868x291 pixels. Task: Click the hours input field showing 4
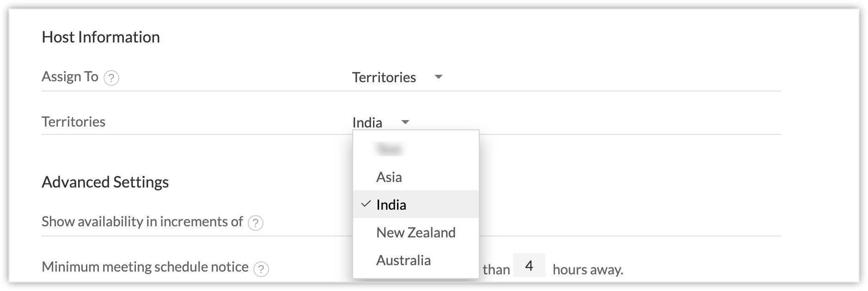tap(529, 266)
